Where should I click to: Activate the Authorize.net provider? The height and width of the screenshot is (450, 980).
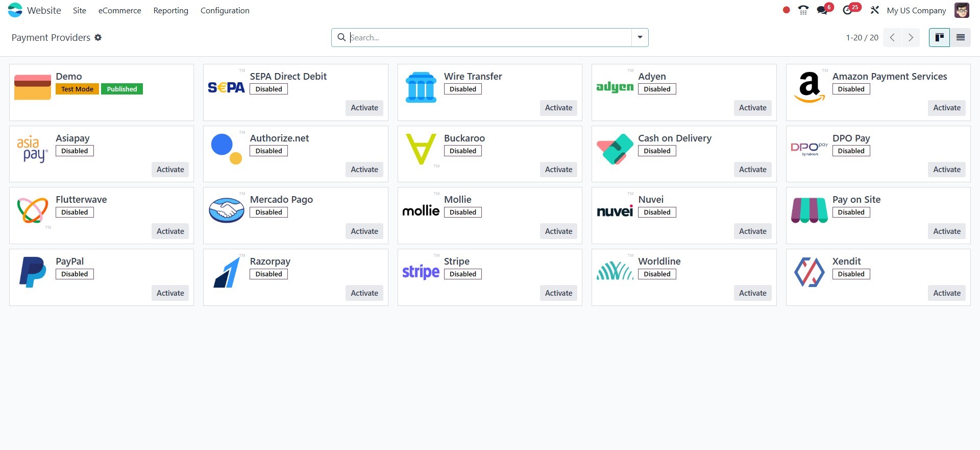364,170
